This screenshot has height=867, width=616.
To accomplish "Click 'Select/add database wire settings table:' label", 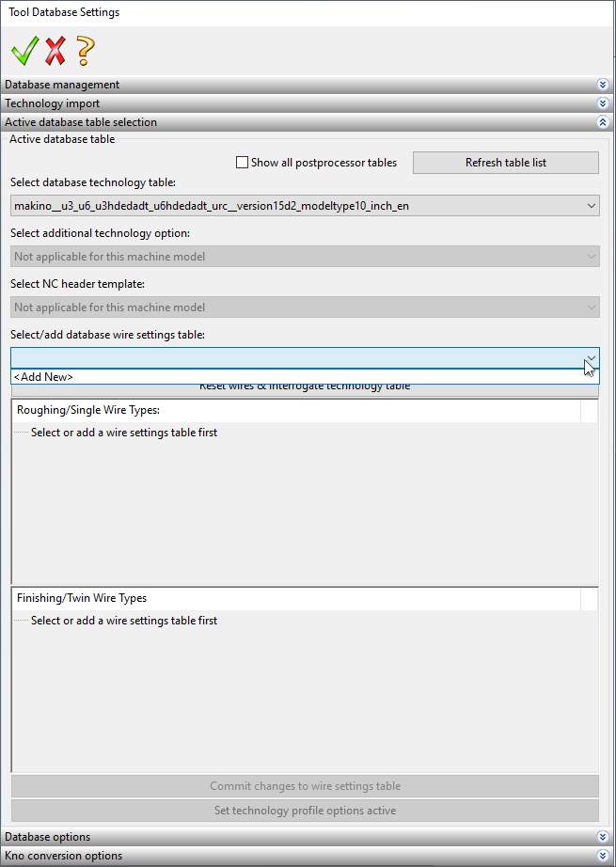I will click(x=107, y=335).
